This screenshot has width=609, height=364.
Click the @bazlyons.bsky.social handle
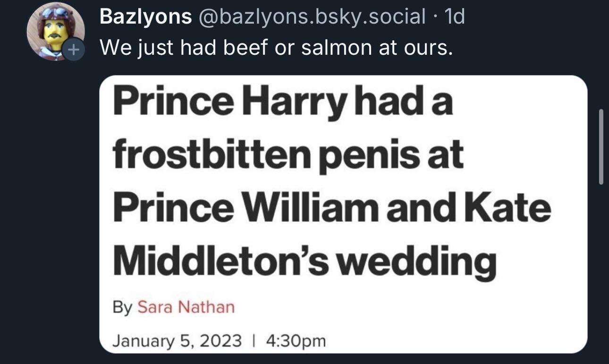point(312,17)
